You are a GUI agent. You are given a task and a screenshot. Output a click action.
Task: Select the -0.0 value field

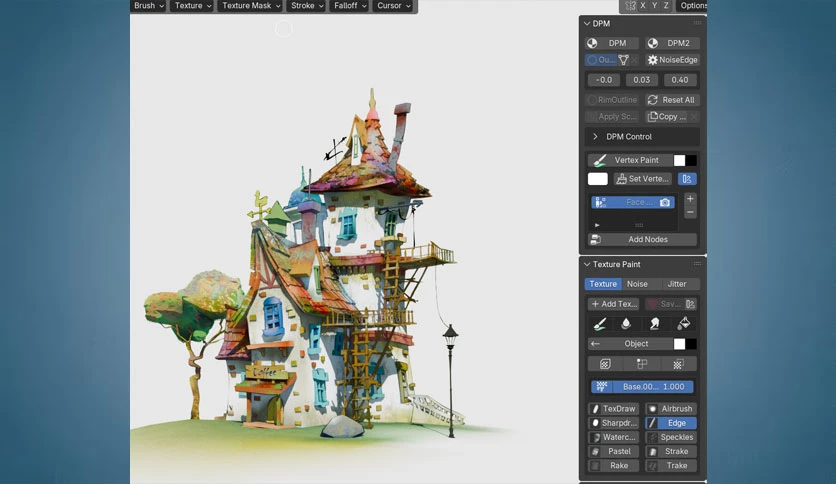click(604, 80)
